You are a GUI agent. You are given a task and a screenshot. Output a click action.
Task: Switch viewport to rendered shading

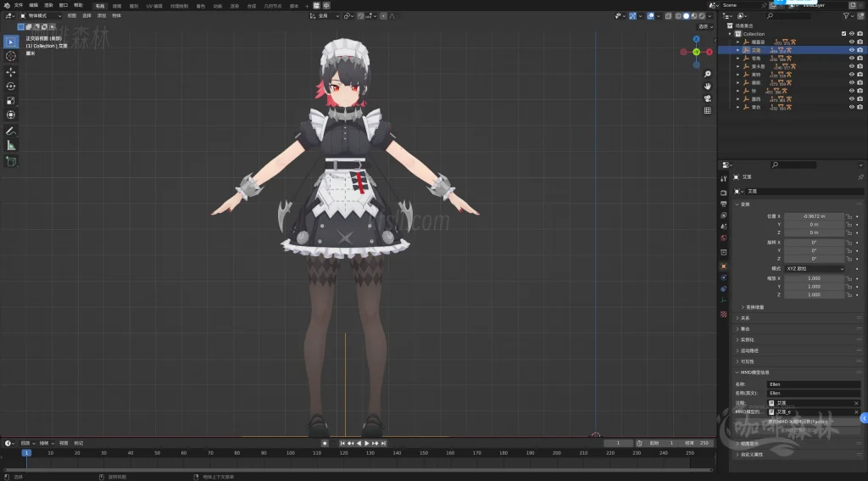702,16
